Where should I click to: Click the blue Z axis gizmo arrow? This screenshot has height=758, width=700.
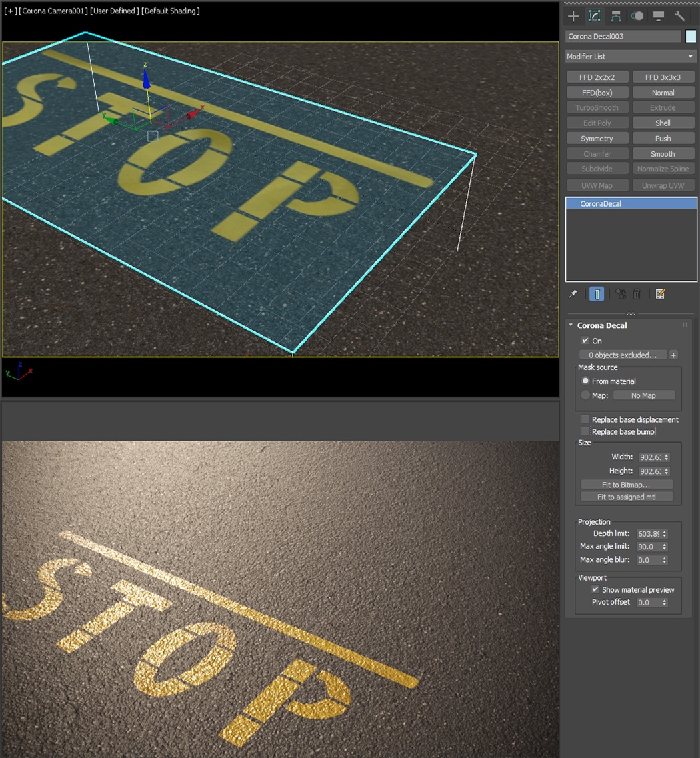(x=146, y=79)
